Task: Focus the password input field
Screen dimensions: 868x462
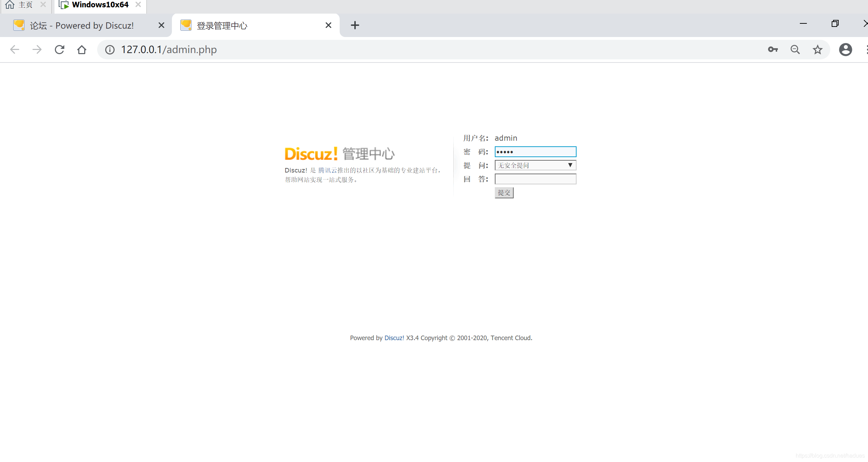Action: pyautogui.click(x=535, y=152)
